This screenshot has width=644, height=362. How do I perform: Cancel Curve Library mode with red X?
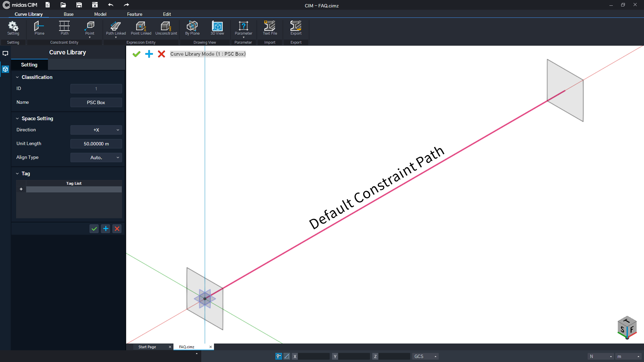click(x=161, y=54)
